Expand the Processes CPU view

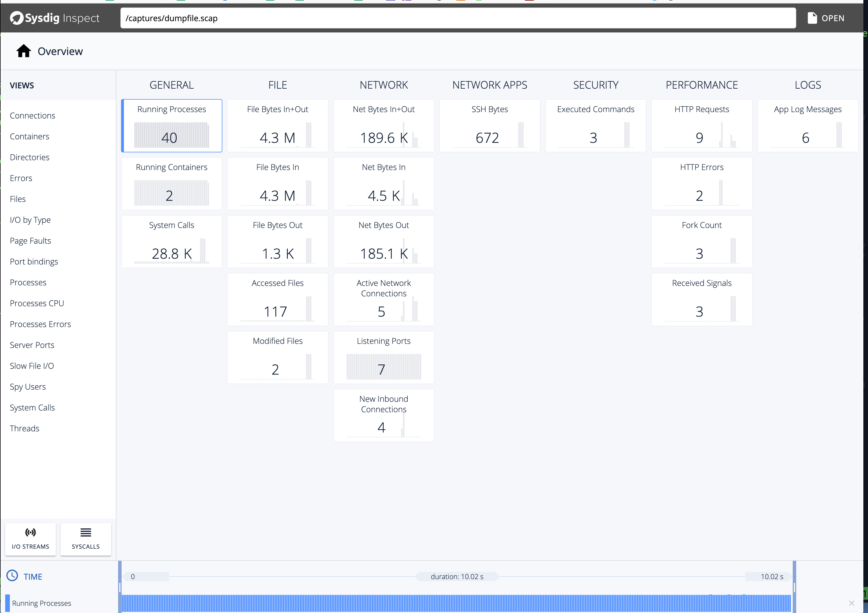click(x=37, y=303)
